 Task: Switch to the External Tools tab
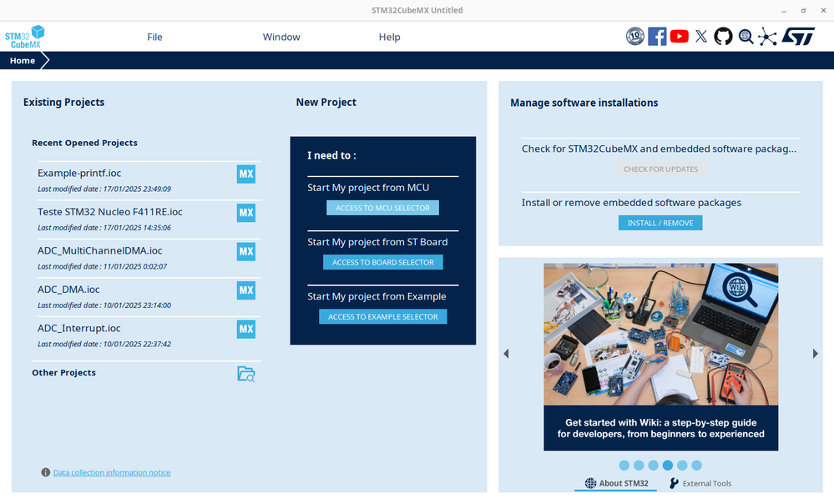(700, 483)
